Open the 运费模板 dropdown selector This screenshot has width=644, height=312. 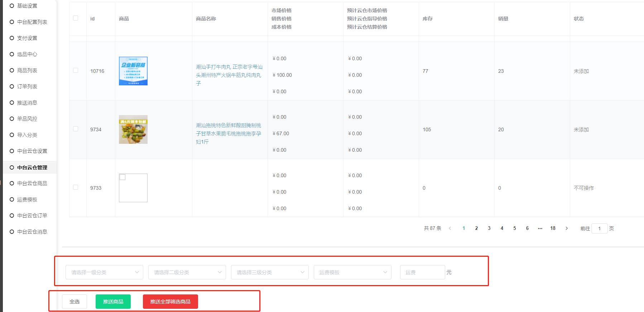click(352, 272)
